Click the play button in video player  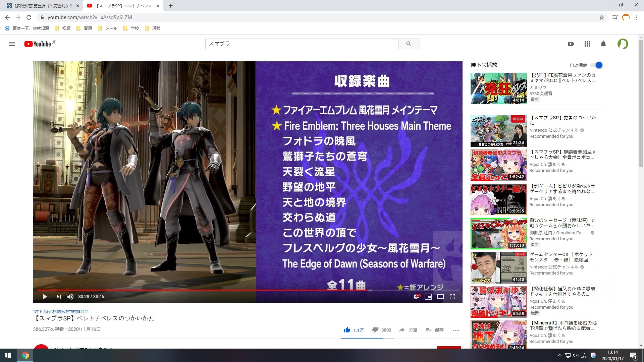(x=45, y=297)
